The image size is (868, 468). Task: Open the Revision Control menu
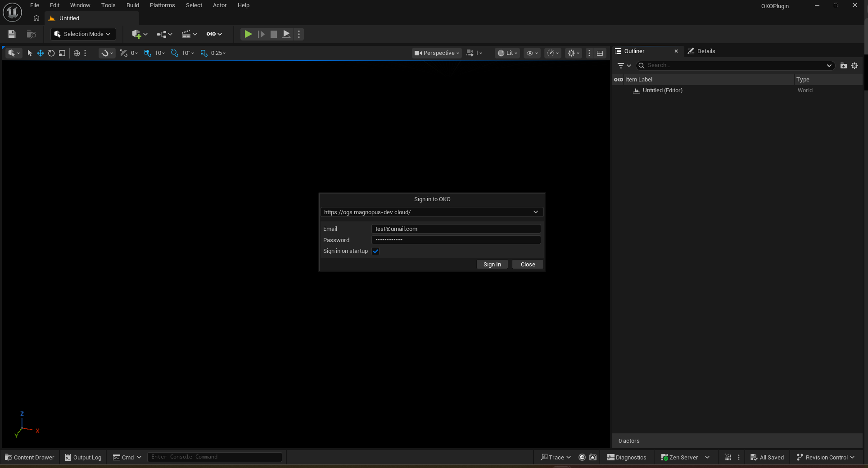pyautogui.click(x=825, y=457)
